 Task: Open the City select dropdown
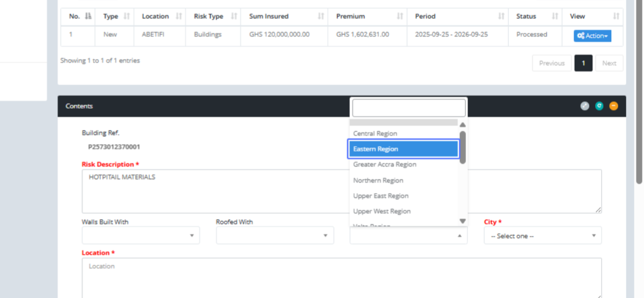(x=542, y=235)
